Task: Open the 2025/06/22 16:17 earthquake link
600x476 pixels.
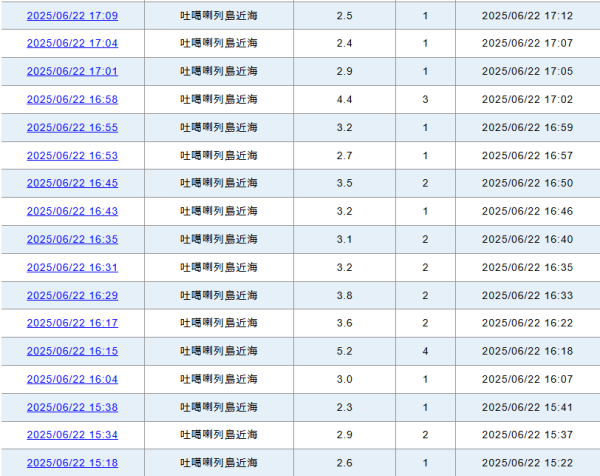Action: pos(72,323)
